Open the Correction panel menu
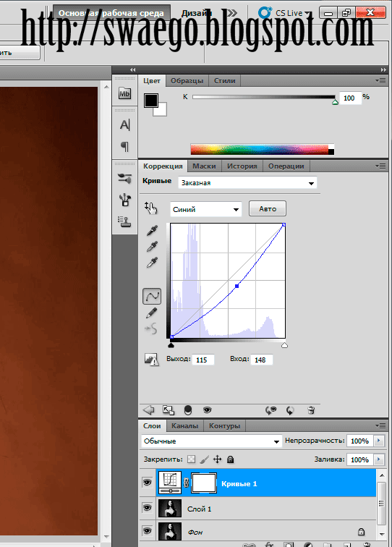 (x=381, y=166)
